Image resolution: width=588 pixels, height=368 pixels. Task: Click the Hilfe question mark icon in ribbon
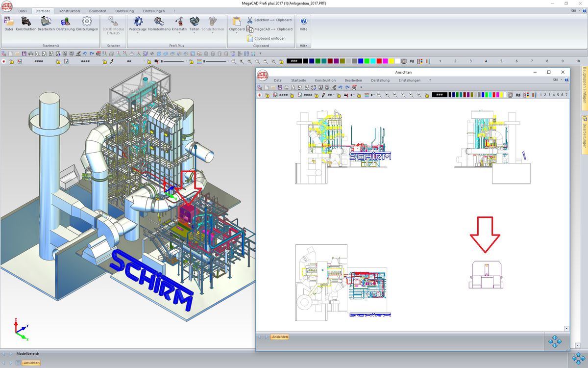303,22
